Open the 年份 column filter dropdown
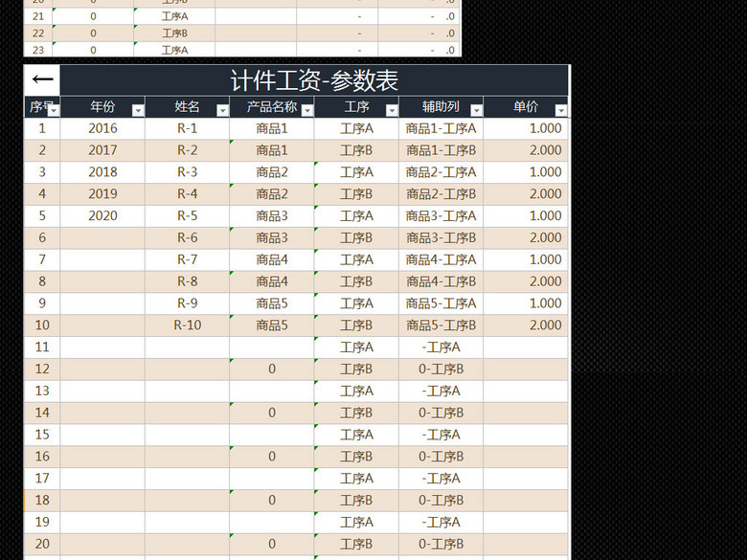747x560 pixels. [138, 110]
